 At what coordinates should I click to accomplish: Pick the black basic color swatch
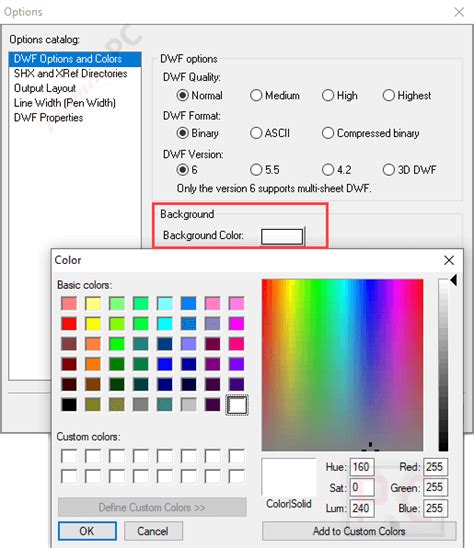[69, 405]
